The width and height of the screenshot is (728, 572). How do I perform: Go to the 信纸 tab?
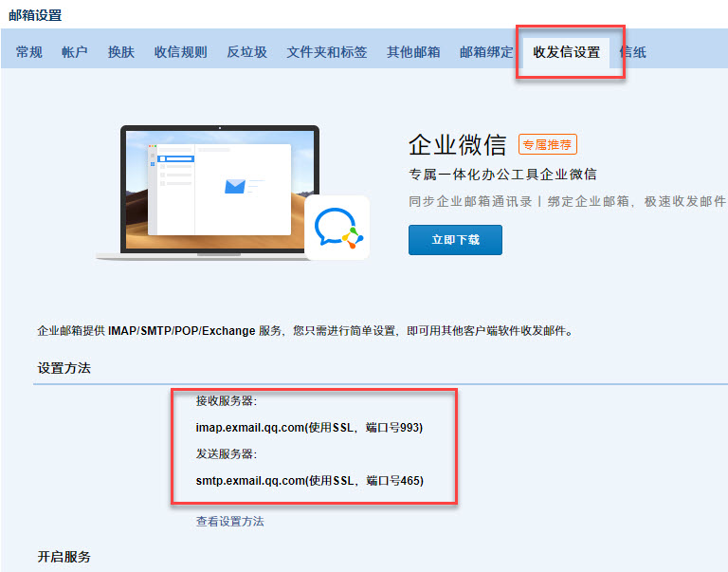[x=633, y=52]
